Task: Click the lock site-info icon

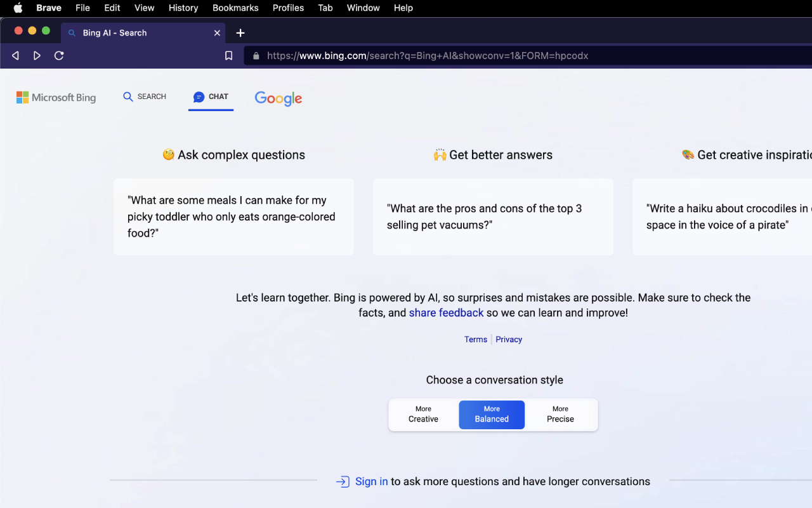Action: [x=256, y=56]
